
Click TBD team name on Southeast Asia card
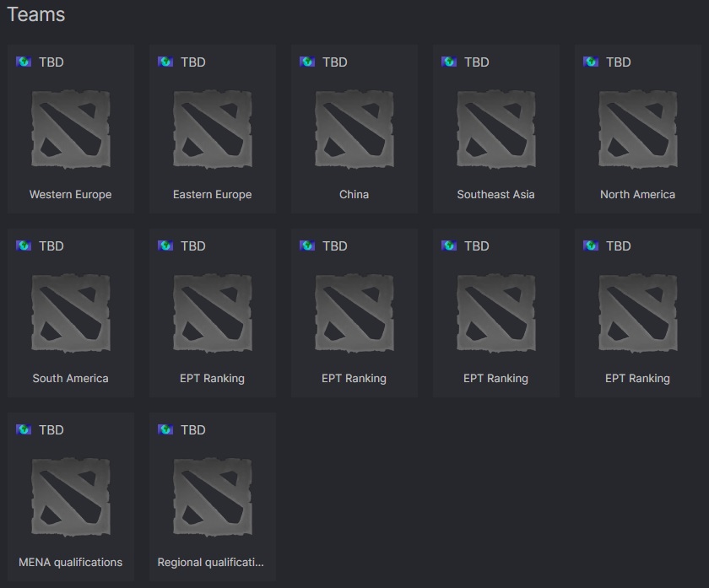[x=477, y=62]
